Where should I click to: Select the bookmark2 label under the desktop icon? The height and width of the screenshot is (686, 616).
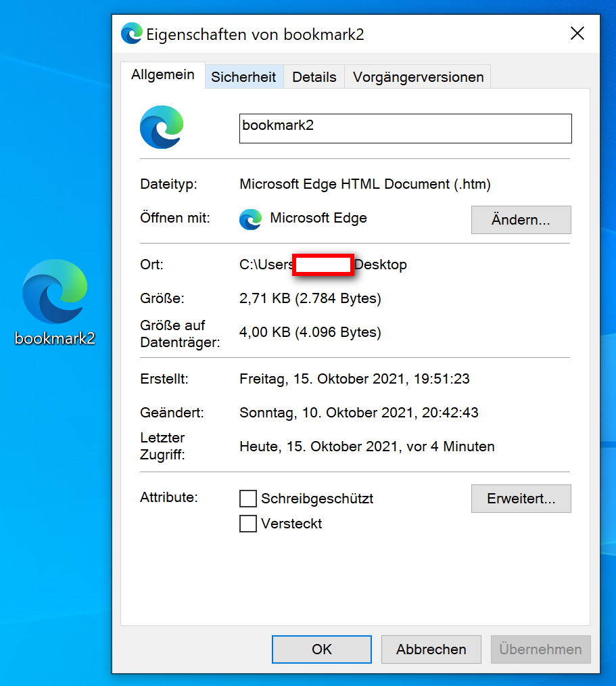pos(55,338)
